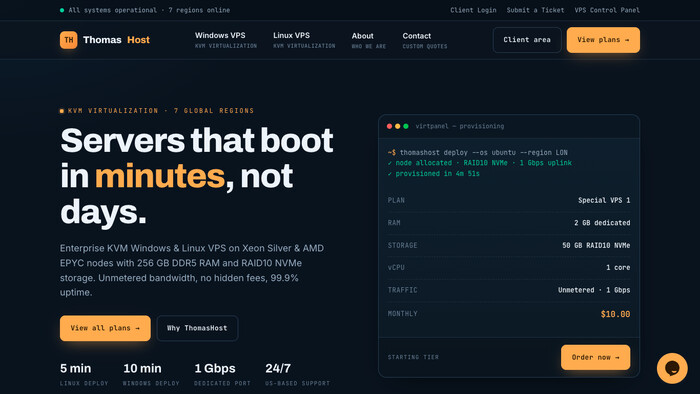Go to the About page
700x394 pixels.
point(369,40)
